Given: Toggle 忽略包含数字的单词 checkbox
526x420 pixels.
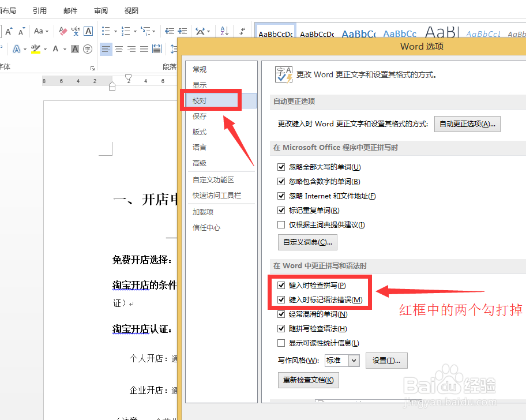Looking at the screenshot, I should click(x=281, y=181).
